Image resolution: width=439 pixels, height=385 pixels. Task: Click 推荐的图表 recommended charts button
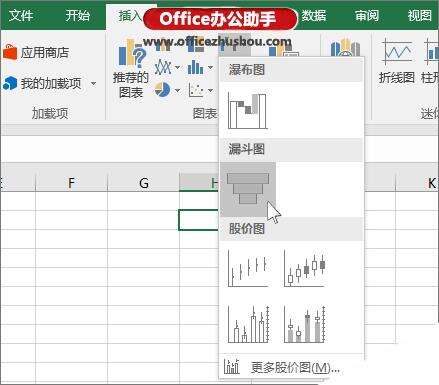click(131, 68)
